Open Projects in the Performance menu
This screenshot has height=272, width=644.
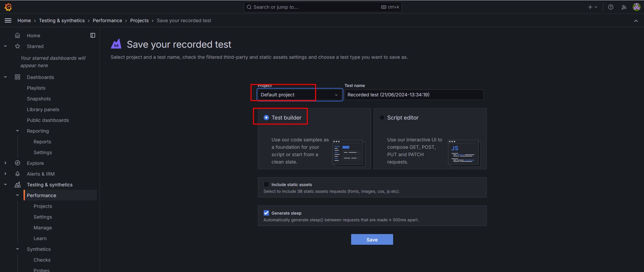[x=43, y=206]
